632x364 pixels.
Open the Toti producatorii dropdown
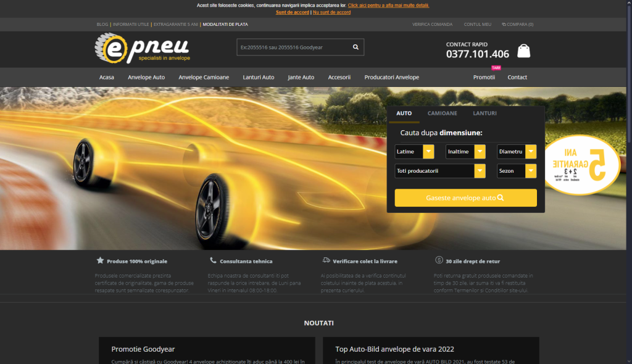(439, 171)
